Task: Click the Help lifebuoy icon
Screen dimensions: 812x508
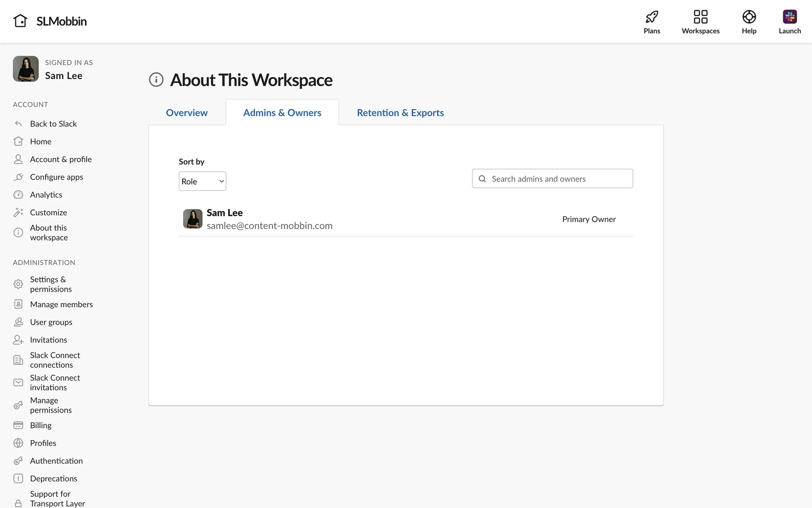Action: (749, 17)
